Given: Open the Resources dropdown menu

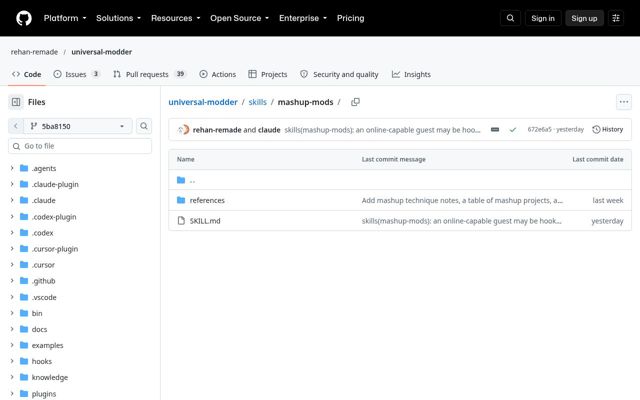Looking at the screenshot, I should pos(176,18).
